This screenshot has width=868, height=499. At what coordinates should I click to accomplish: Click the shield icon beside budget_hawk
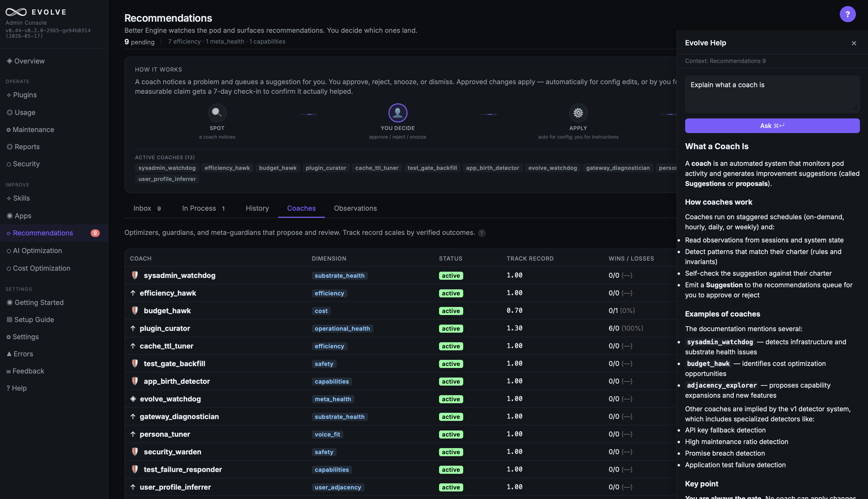coord(135,310)
